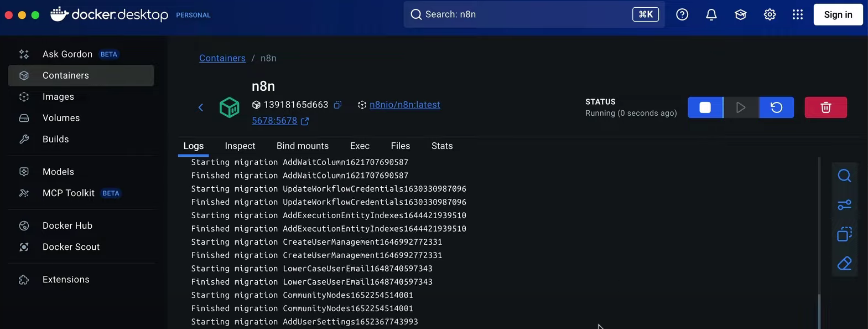Open Extensions in the sidebar
The width and height of the screenshot is (868, 329).
(x=81, y=280)
